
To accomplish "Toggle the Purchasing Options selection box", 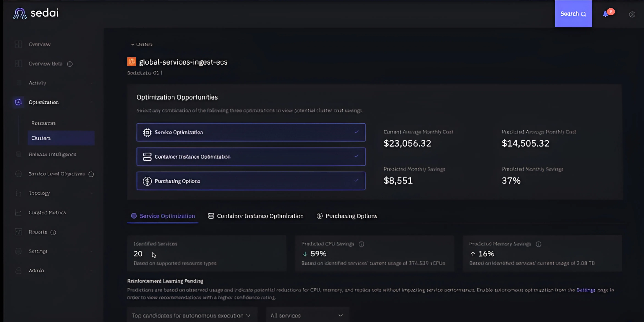I will point(251,181).
